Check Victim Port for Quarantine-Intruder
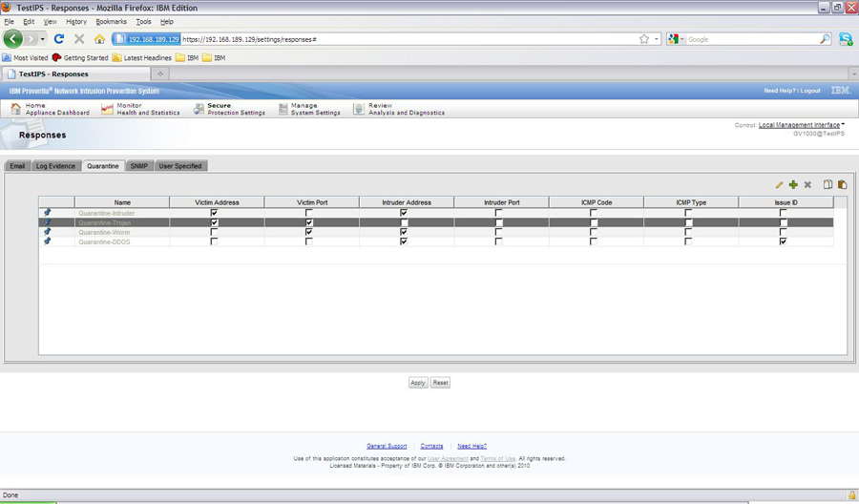859x504 pixels. (x=309, y=213)
